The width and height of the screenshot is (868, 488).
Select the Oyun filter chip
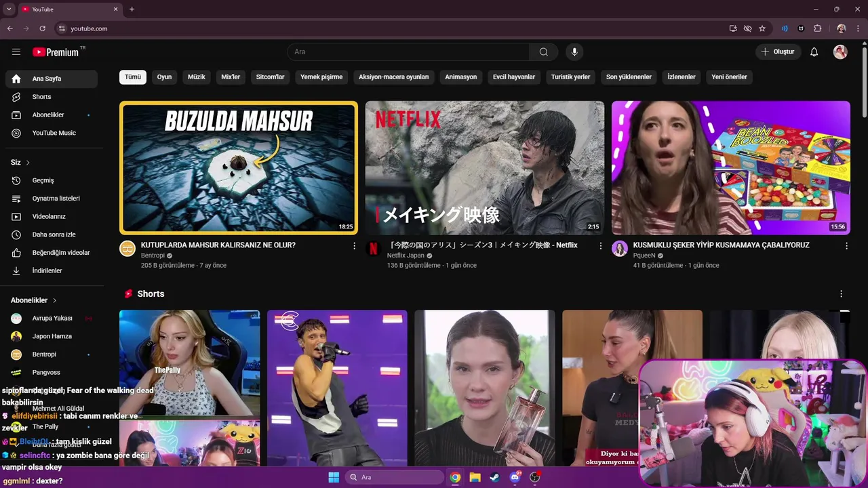pos(164,77)
